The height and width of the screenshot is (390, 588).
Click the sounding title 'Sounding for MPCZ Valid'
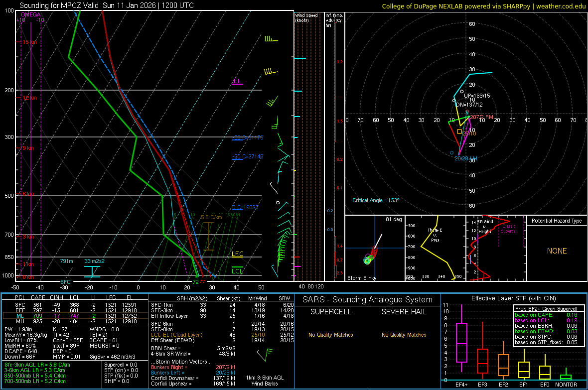coord(59,5)
